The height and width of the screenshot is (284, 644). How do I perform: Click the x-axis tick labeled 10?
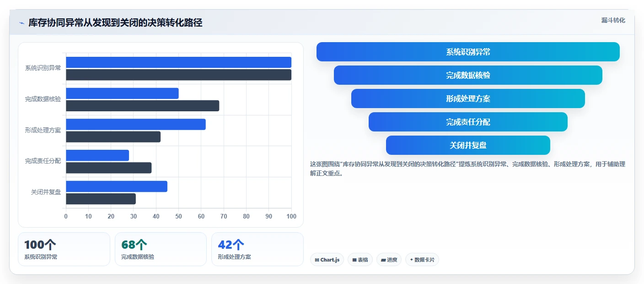point(88,216)
